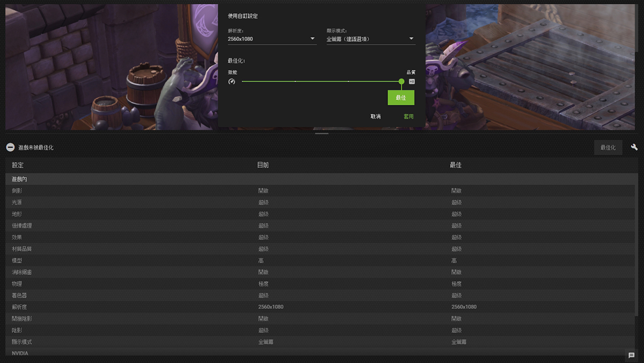
Task: Click the green slider handle knob
Action: pos(401,81)
